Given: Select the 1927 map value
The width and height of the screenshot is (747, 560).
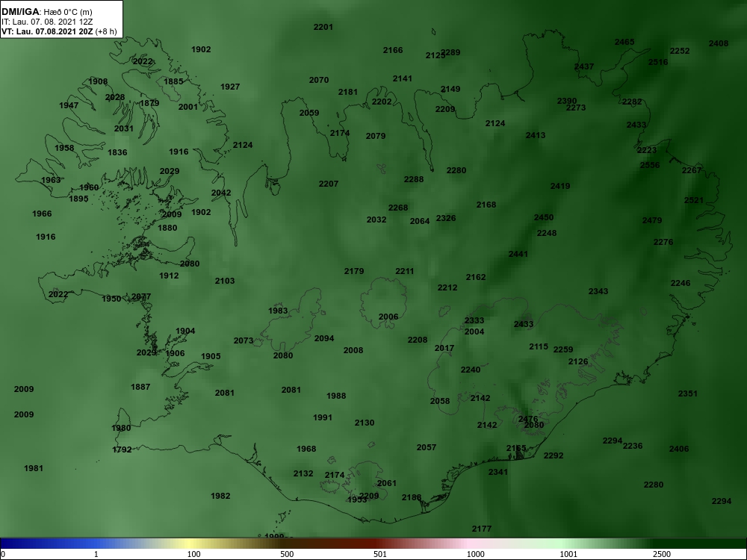Looking at the screenshot, I should coord(230,87).
